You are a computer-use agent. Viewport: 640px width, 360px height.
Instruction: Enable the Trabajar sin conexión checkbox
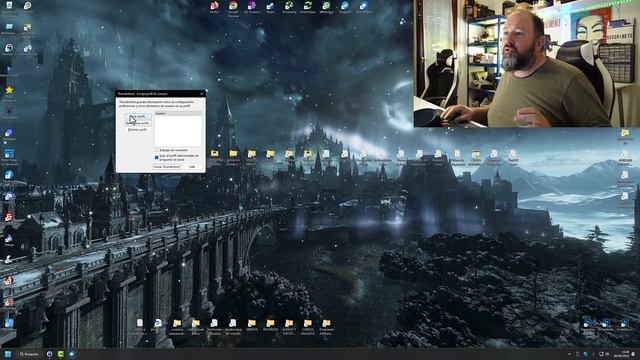(x=157, y=150)
